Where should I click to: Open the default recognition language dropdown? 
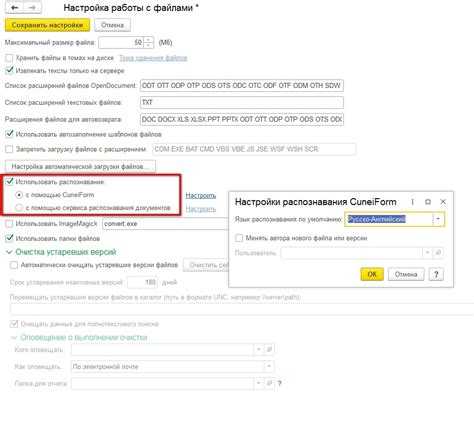(438, 219)
